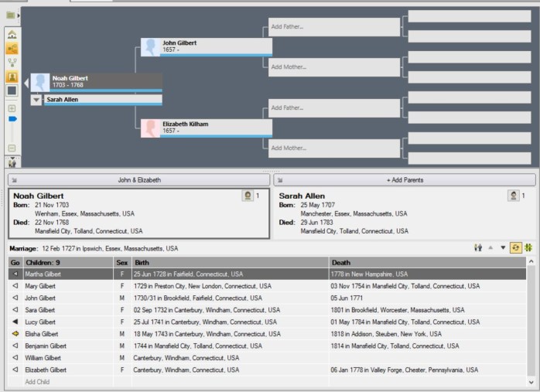This screenshot has width=540, height=392.
Task: Switch to family view tree icon
Action: point(12,63)
